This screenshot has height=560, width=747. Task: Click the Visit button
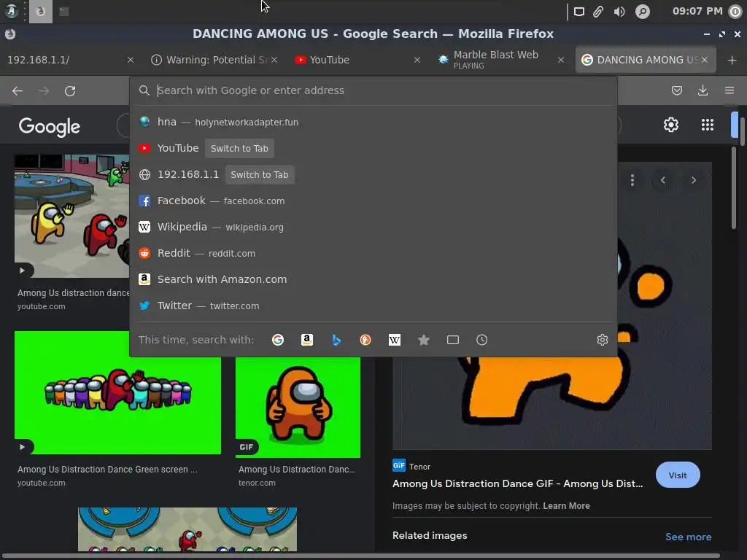pyautogui.click(x=678, y=475)
